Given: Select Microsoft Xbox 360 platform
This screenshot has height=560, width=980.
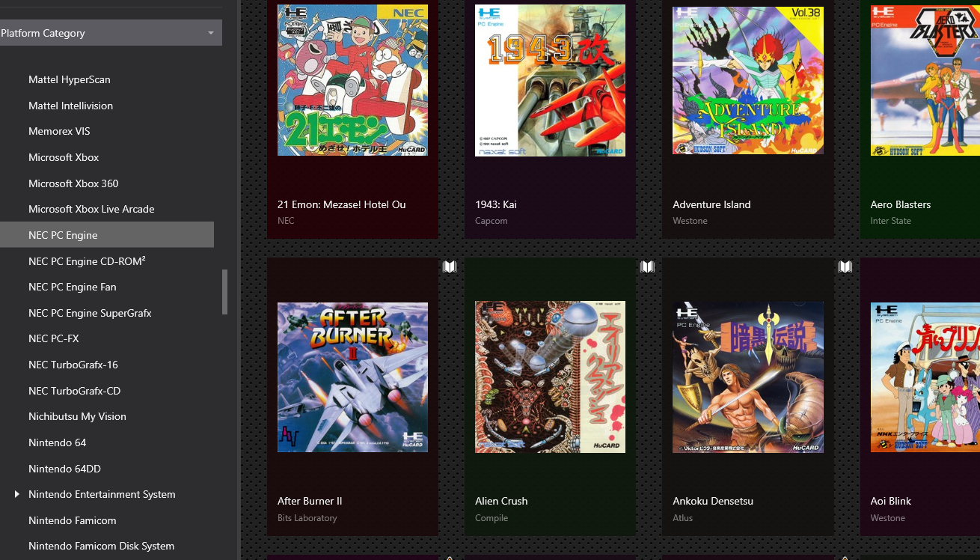Looking at the screenshot, I should coord(73,183).
